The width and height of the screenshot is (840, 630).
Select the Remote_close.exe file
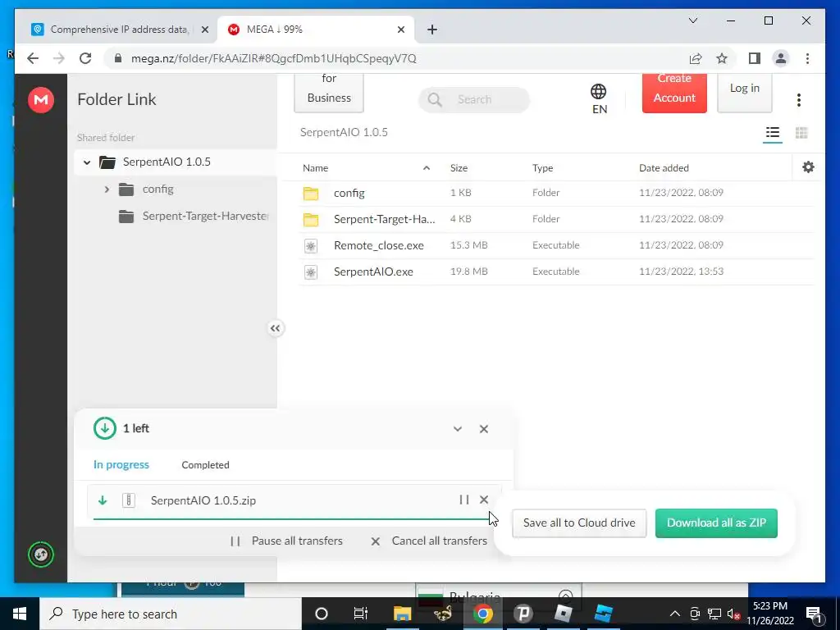(x=555, y=245)
